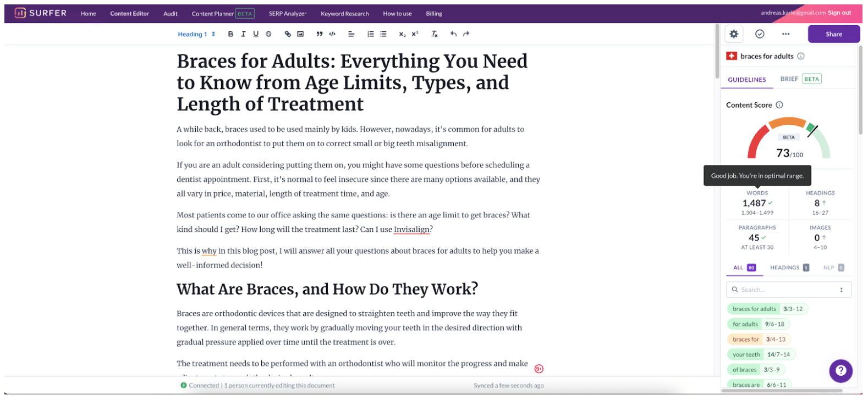Click the red 9+ issues badge
868x400 pixels.
539,369
